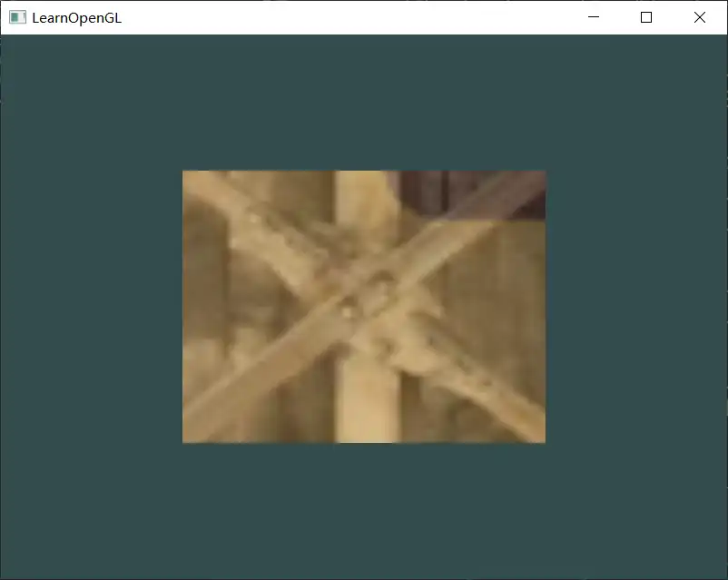Click the middle of the texture's right edge
Viewport: 728px width, 580px height.
(541, 307)
